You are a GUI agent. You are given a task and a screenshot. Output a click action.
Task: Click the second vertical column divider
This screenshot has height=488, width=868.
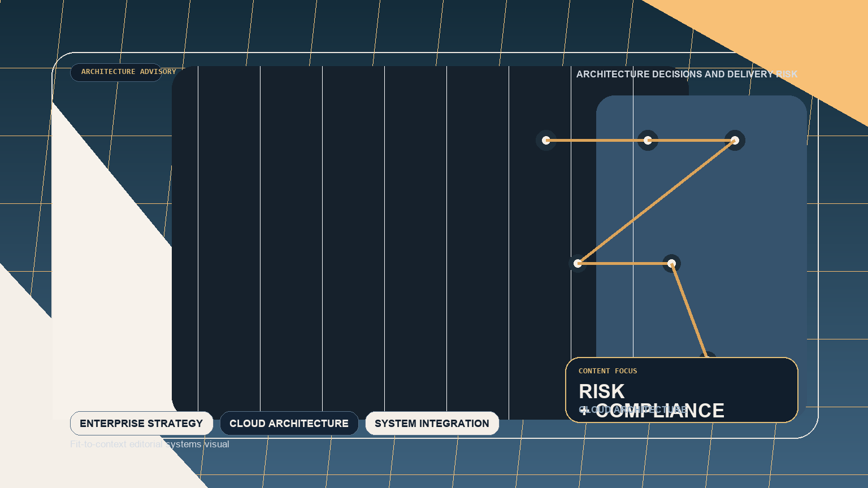261,226
